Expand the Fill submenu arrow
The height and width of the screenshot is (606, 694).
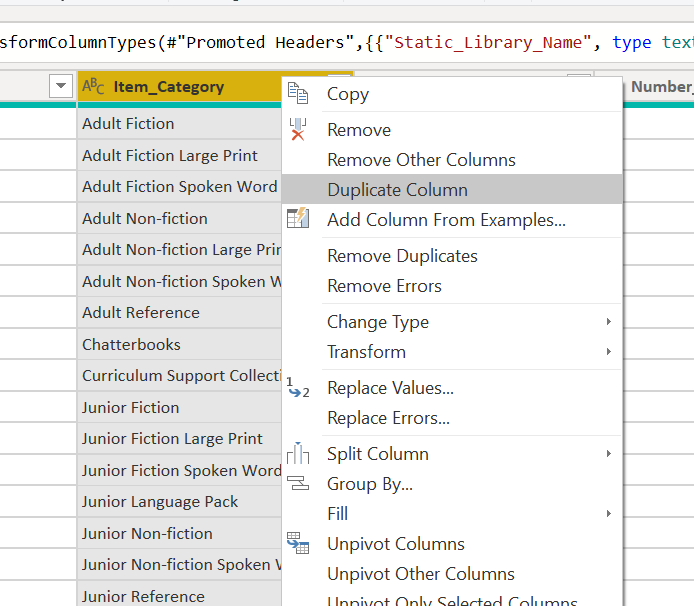pos(609,513)
